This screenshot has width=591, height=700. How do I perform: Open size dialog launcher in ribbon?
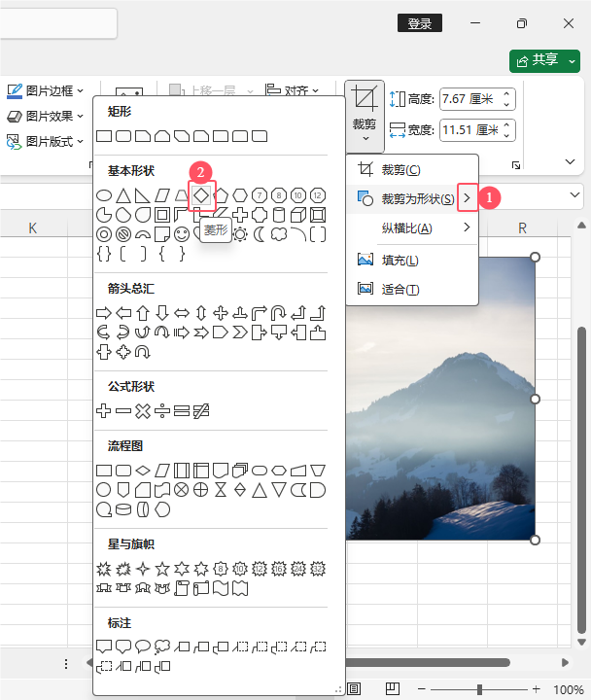[x=516, y=165]
